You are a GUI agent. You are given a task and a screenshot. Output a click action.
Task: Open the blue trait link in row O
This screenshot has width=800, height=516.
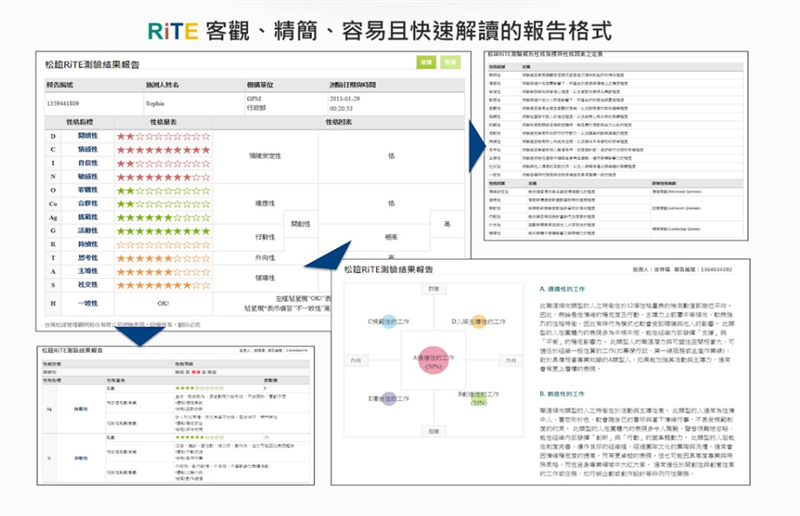[x=88, y=190]
